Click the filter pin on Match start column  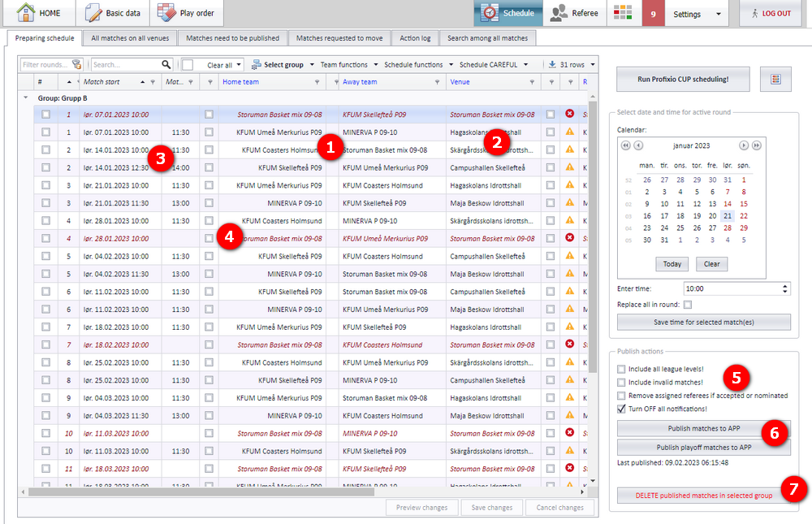[153, 82]
